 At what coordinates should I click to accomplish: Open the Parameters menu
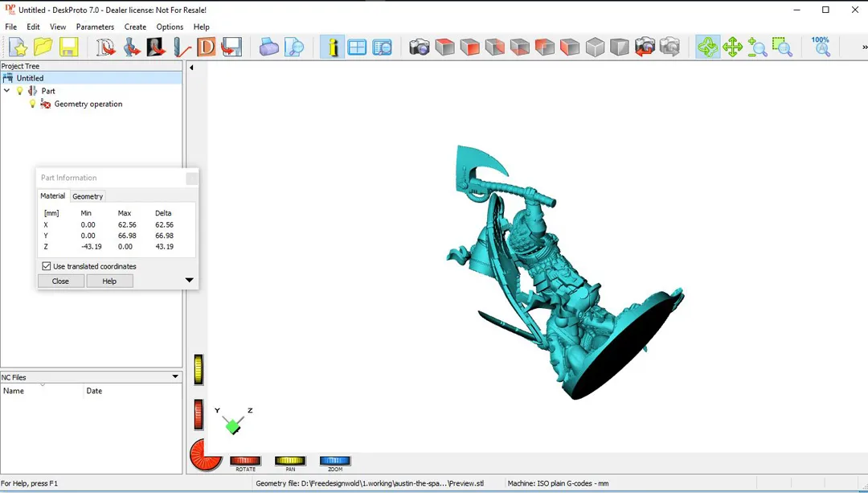tap(95, 27)
